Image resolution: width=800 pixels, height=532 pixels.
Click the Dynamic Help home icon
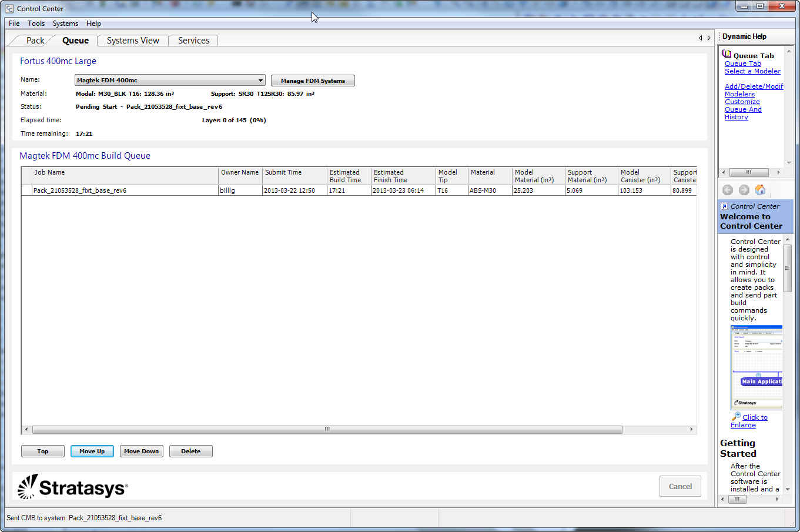(x=760, y=190)
